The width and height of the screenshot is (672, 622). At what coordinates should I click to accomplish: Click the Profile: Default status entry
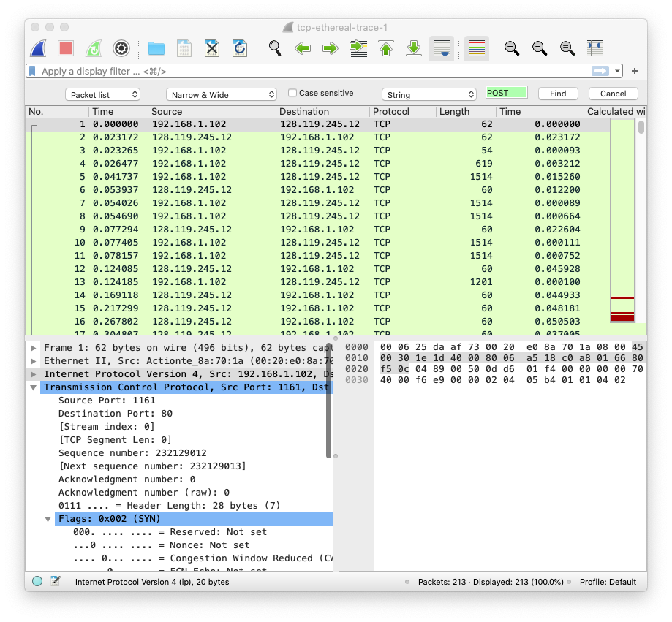[608, 582]
